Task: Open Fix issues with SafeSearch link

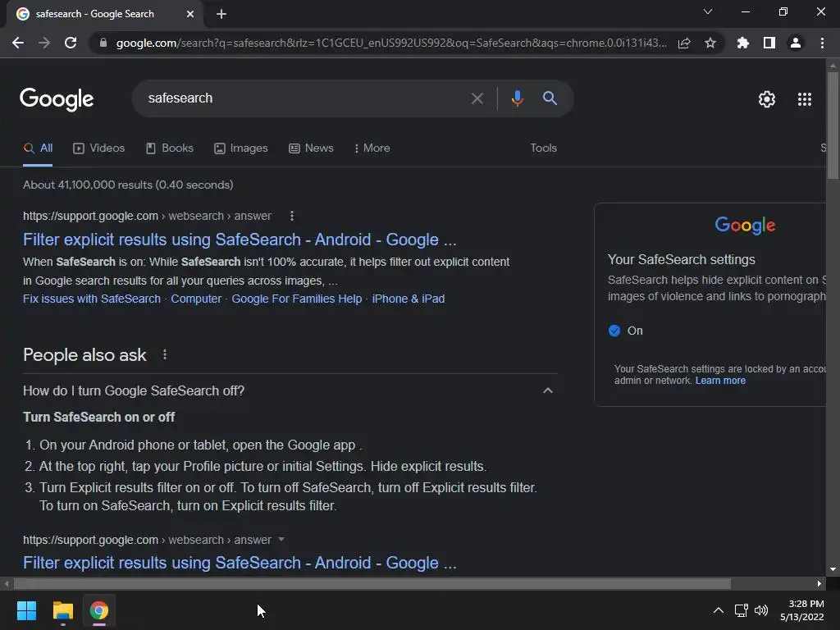Action: [x=92, y=299]
